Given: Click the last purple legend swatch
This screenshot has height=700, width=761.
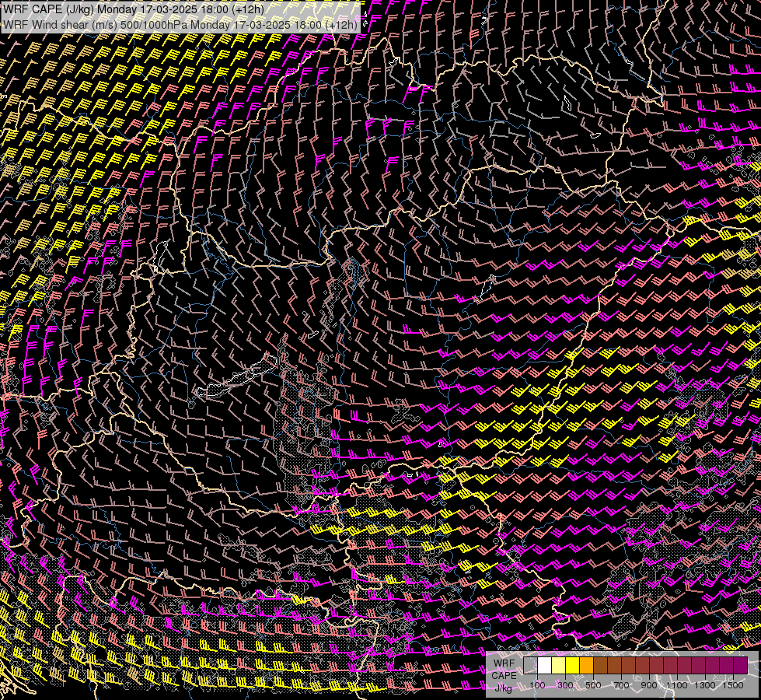Looking at the screenshot, I should point(741,666).
